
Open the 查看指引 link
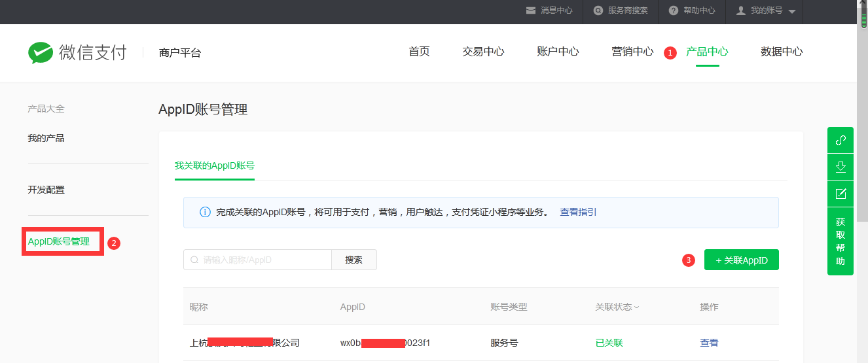[x=578, y=213]
